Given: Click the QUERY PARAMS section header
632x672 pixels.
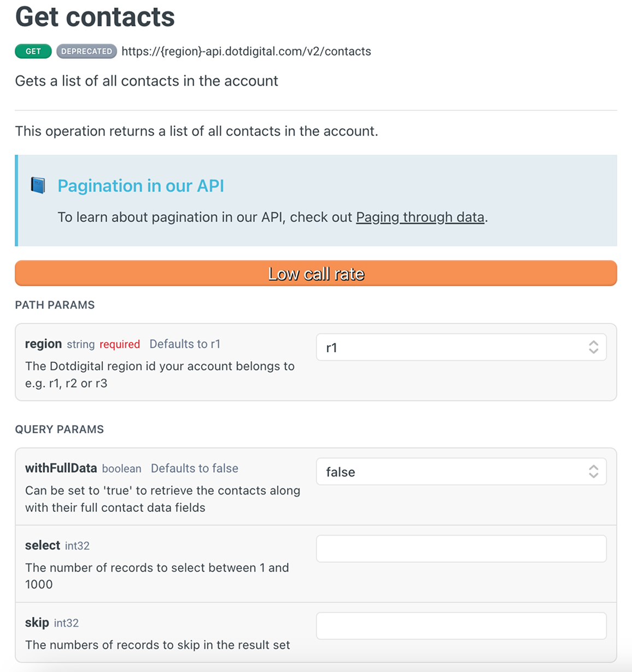Looking at the screenshot, I should 59,429.
